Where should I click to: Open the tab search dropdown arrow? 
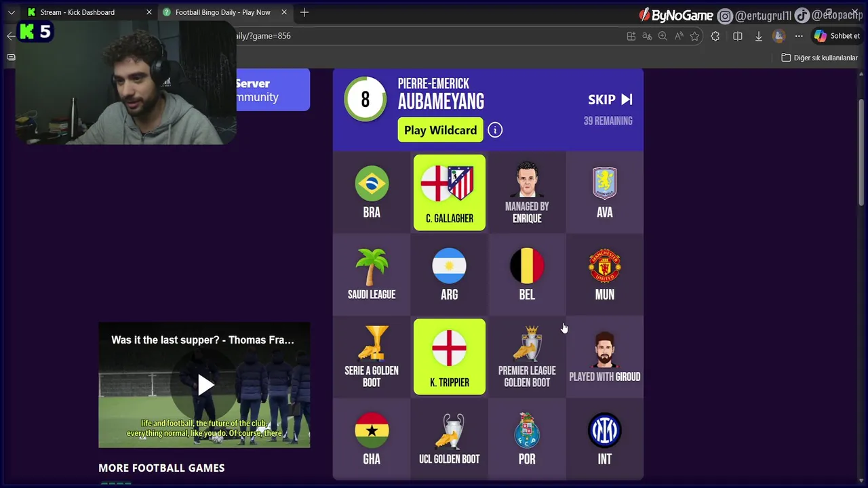click(11, 12)
